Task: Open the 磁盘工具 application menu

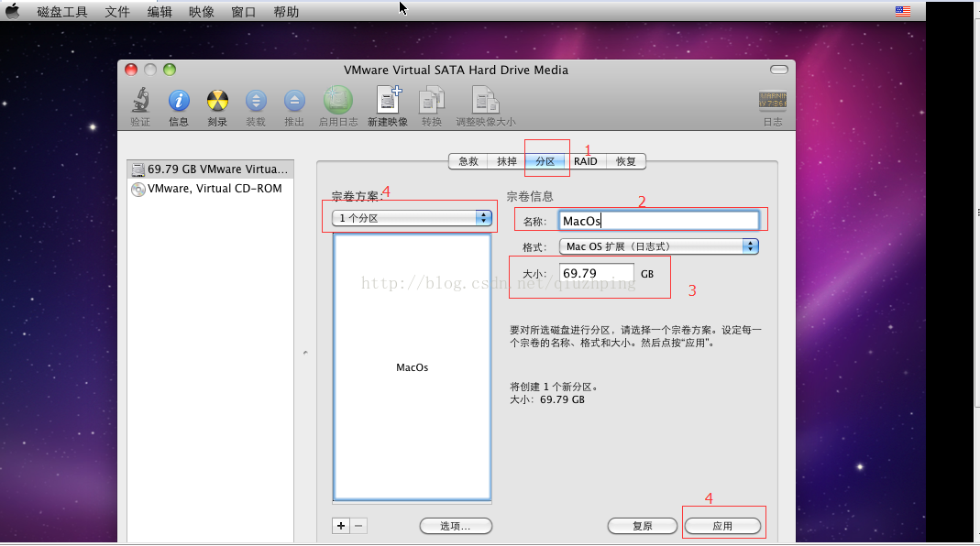Action: tap(61, 12)
